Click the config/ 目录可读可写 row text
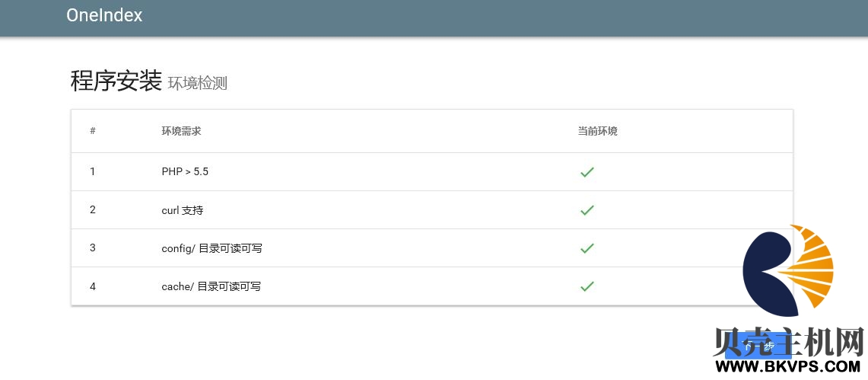The image size is (868, 380). (x=211, y=249)
